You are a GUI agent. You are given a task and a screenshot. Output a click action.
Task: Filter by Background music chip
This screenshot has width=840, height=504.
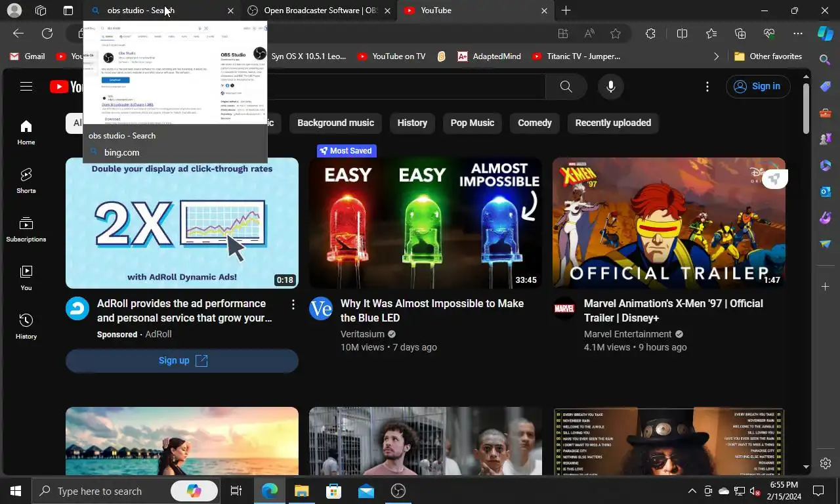point(335,123)
